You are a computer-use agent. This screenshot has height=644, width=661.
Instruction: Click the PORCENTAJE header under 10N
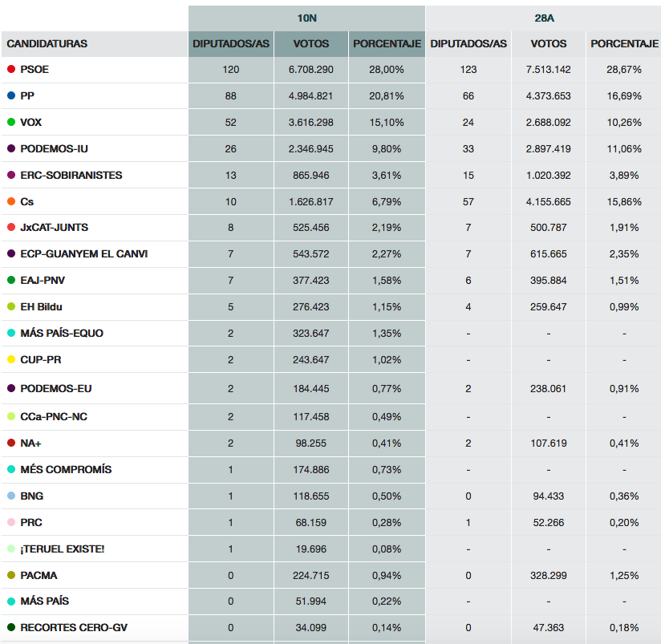(387, 44)
